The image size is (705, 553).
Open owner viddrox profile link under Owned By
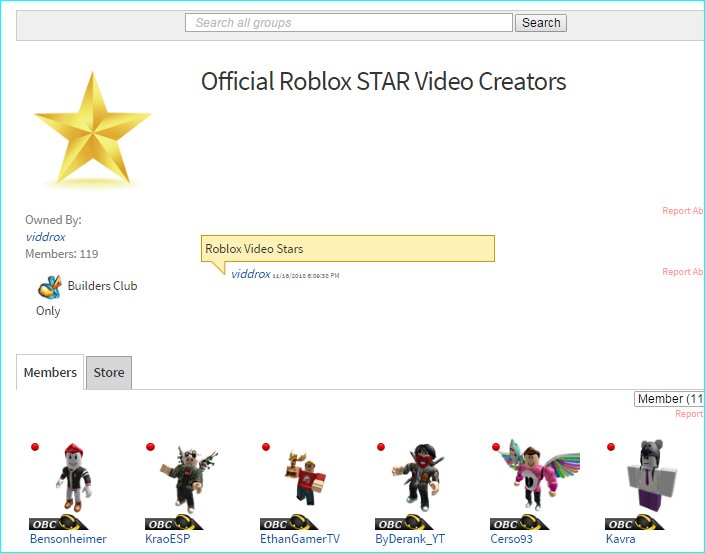(45, 236)
